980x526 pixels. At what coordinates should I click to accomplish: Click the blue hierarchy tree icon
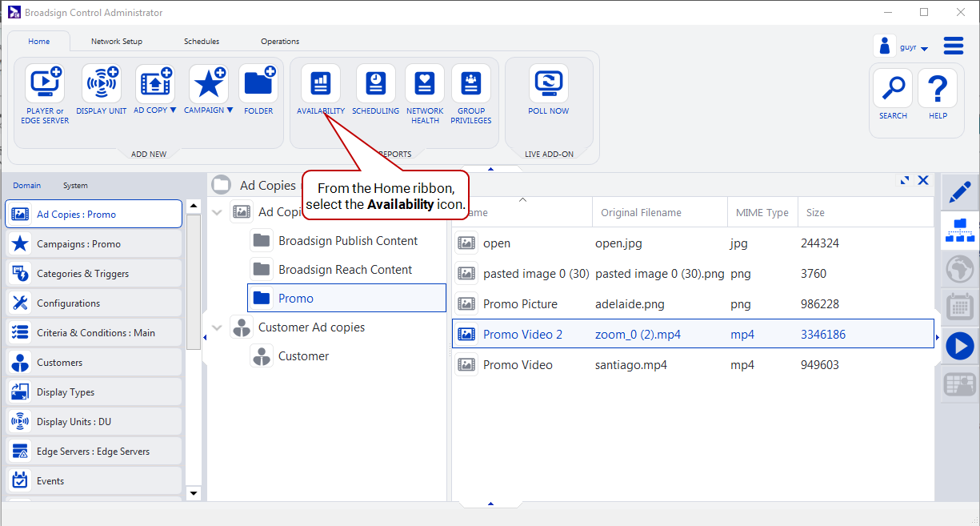(x=960, y=231)
